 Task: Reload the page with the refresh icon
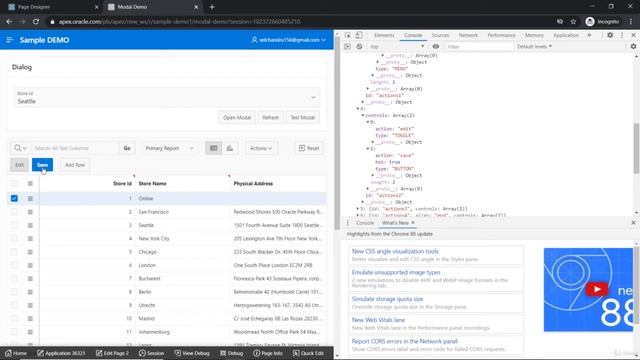pos(36,22)
